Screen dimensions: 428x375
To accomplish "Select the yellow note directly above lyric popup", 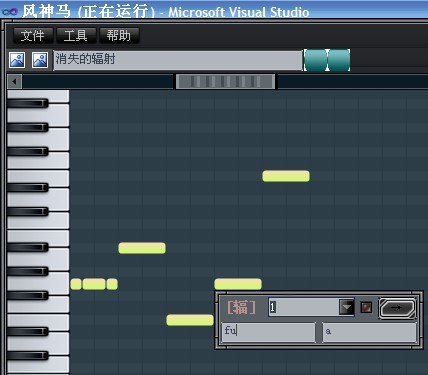I will click(x=238, y=284).
